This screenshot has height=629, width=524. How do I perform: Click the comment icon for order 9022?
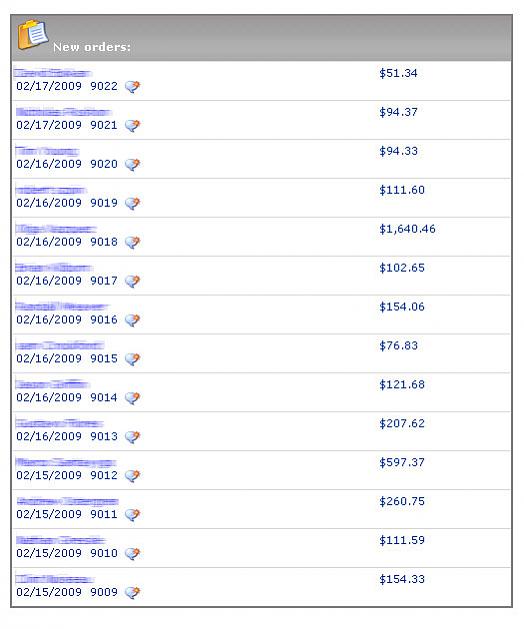point(132,86)
